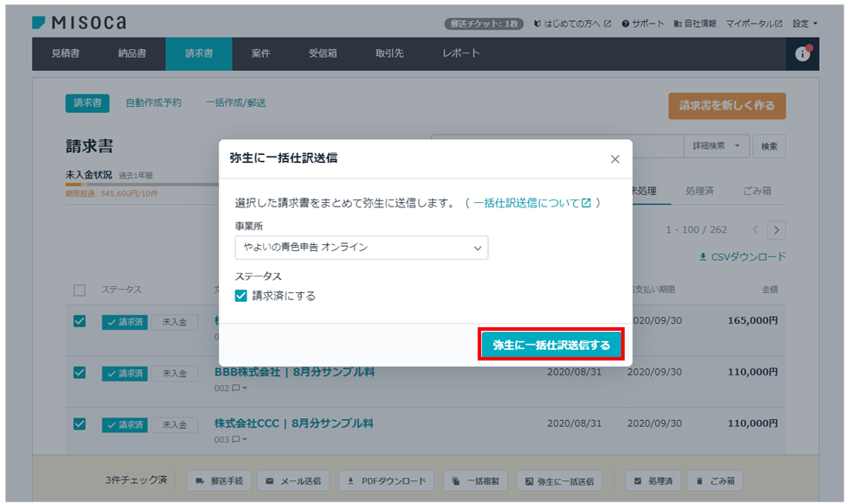Screen dimensions: 846x504
Task: Open 株式会社CCC | 8月分サンプル料 invoice
Action: tap(293, 423)
